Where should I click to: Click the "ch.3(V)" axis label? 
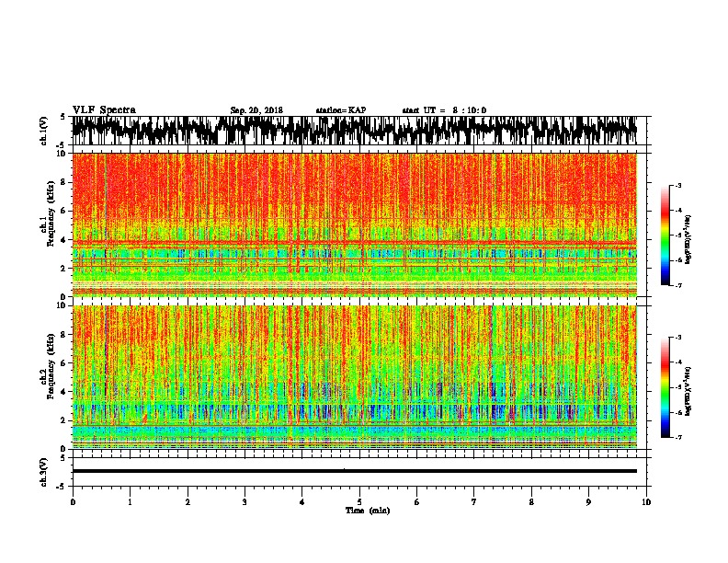[x=44, y=472]
